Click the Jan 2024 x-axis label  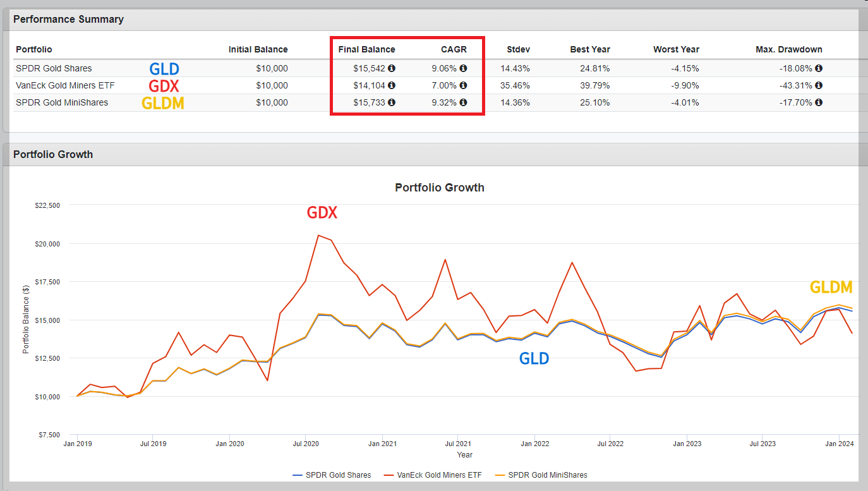(x=839, y=444)
